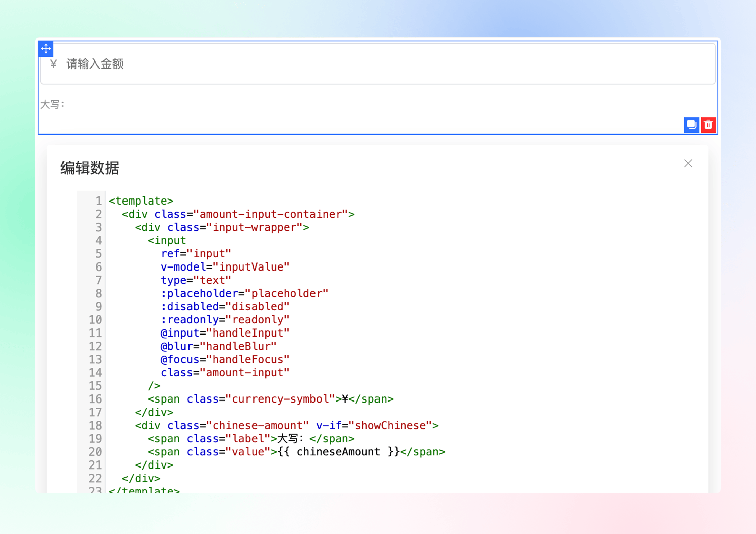Image resolution: width=756 pixels, height=534 pixels.
Task: Click the @input="handleInput" line
Action: pyautogui.click(x=225, y=333)
